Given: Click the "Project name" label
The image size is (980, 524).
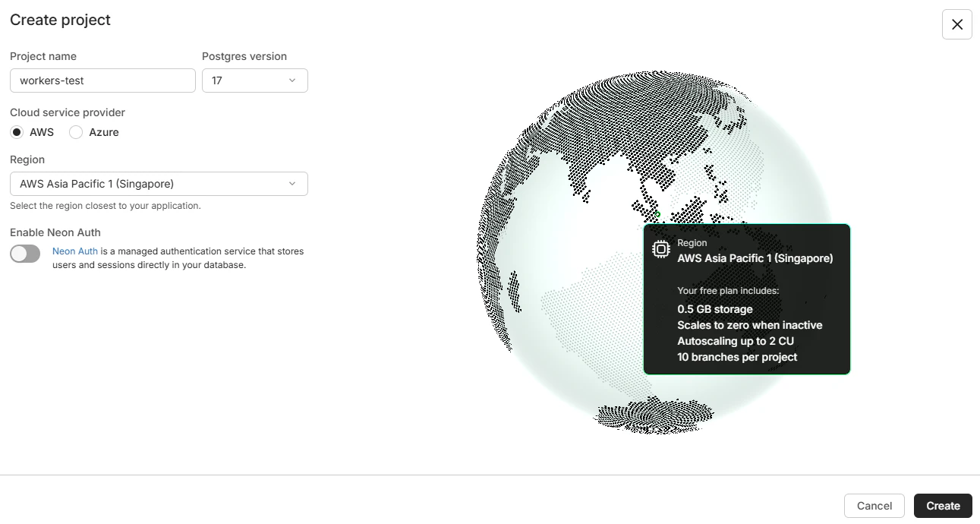Looking at the screenshot, I should (x=43, y=56).
